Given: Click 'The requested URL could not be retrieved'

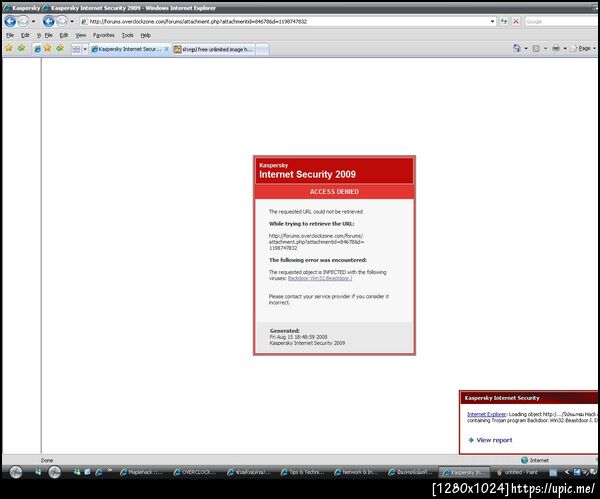Looking at the screenshot, I should coord(316,212).
